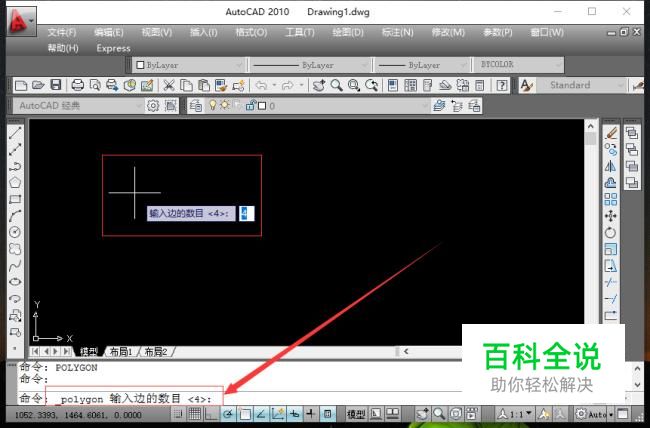Click the Scale tool

click(x=611, y=249)
